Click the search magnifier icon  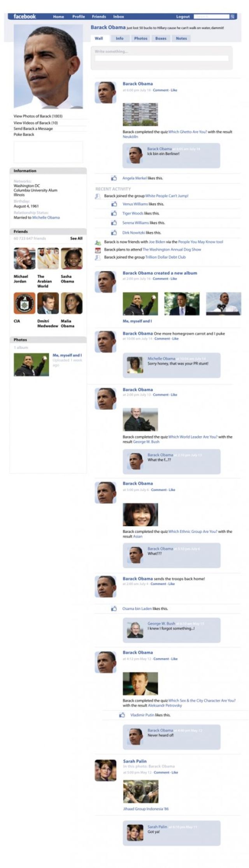coord(232,17)
